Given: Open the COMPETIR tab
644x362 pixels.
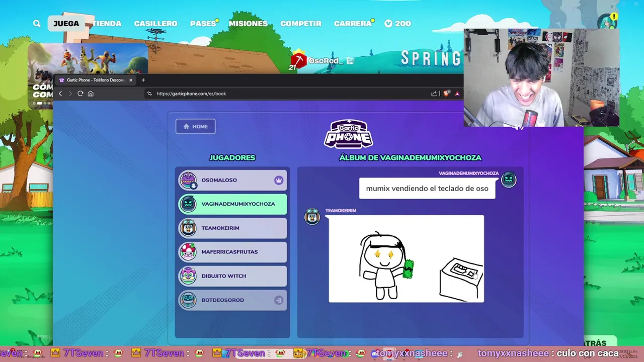Looking at the screenshot, I should pyautogui.click(x=301, y=24).
